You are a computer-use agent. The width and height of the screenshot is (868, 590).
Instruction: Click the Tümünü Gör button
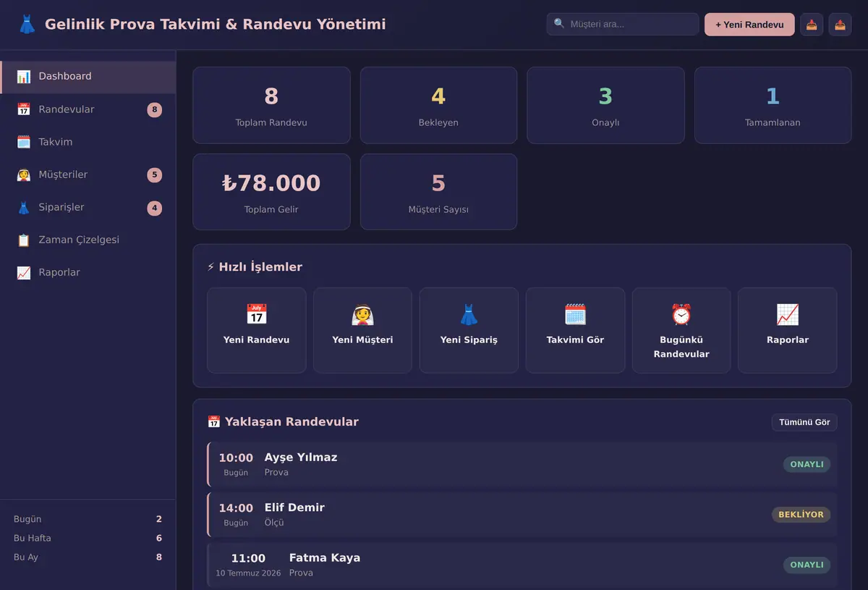tap(804, 422)
